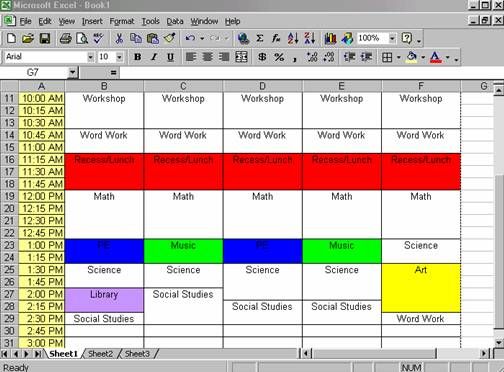Open Print Preview with the magnifier page icon
Viewport: 504px width, 372px height.
click(x=82, y=38)
